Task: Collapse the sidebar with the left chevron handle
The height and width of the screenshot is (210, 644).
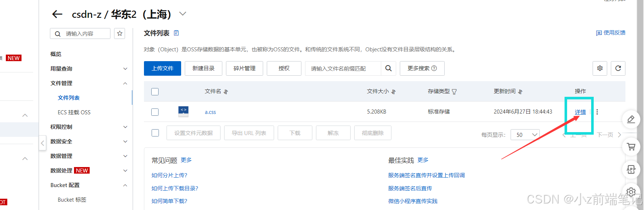Action: (x=43, y=143)
